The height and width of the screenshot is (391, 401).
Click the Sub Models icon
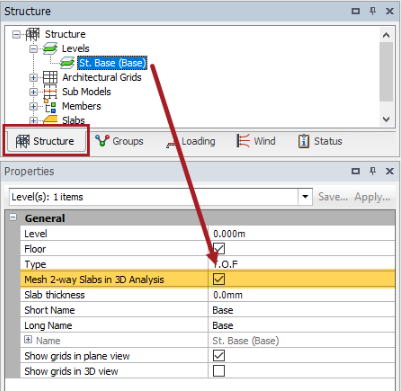(x=50, y=92)
